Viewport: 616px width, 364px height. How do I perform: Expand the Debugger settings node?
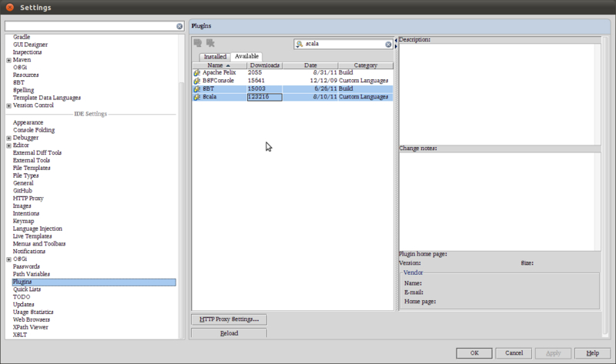coord(8,139)
